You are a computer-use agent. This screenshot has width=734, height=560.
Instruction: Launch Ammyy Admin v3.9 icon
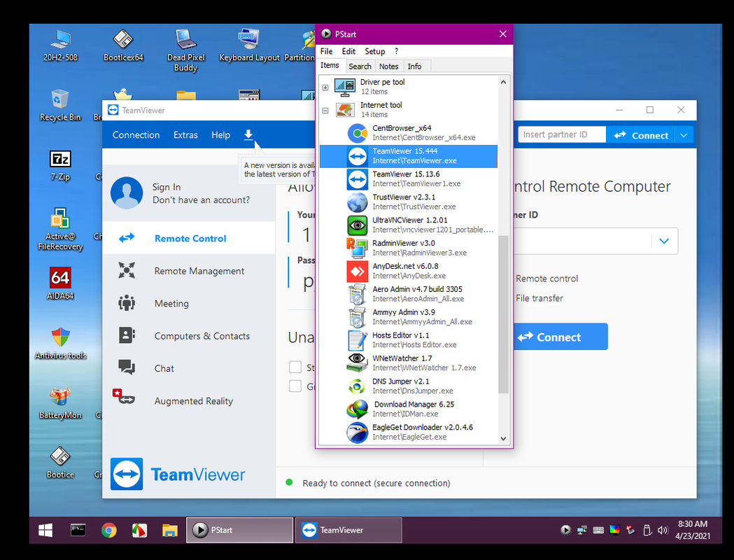357,317
